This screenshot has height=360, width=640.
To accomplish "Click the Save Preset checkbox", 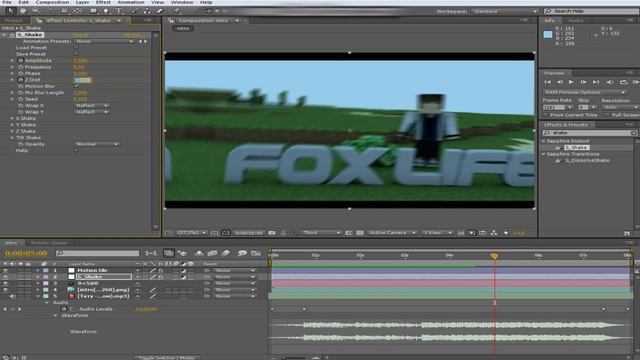I will 76,54.
